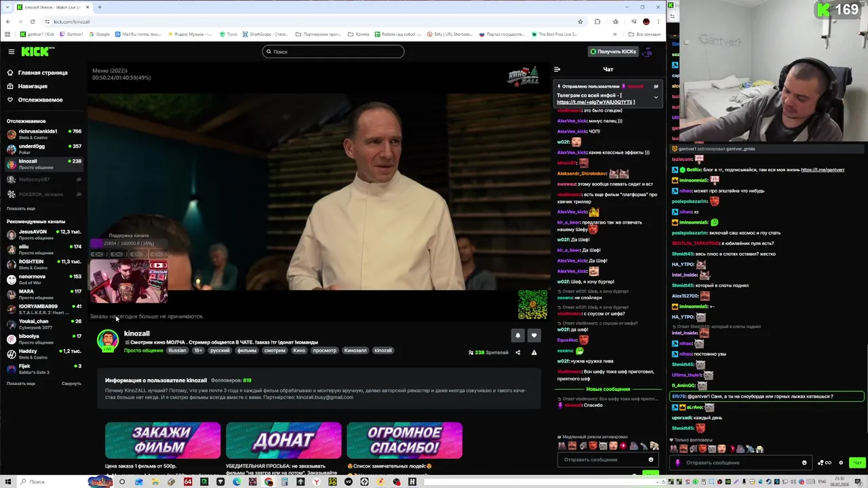Expand followed list with Показать еще
Screen dimensions: 868x488
pos(20,209)
